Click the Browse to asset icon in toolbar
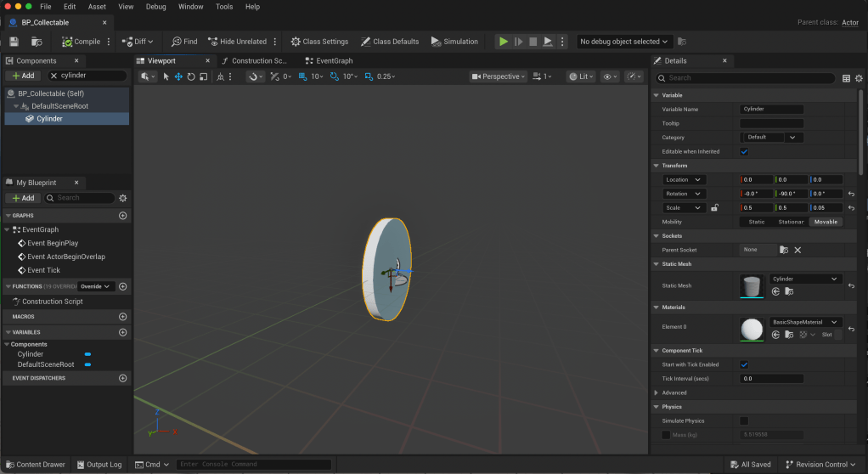This screenshot has height=474, width=868. click(37, 42)
